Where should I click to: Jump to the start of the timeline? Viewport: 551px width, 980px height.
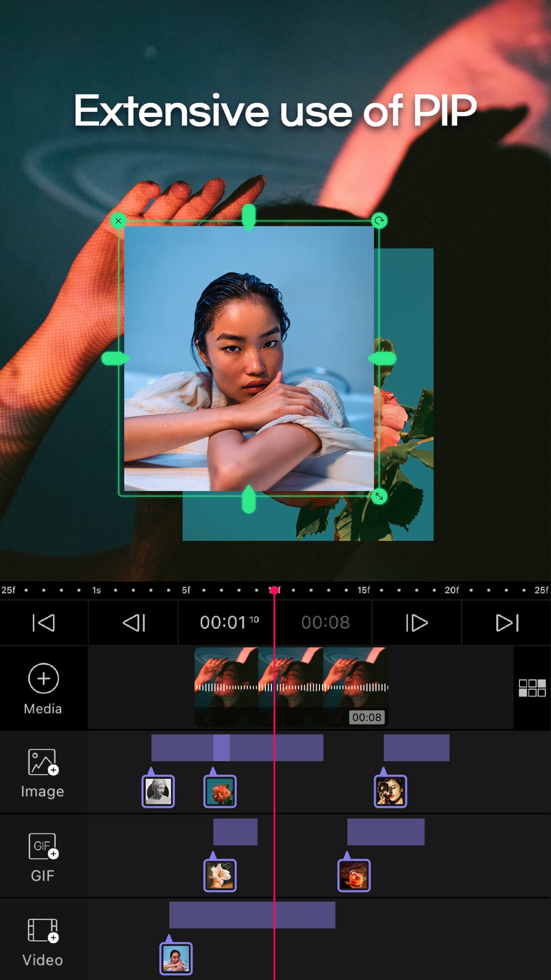tap(44, 623)
